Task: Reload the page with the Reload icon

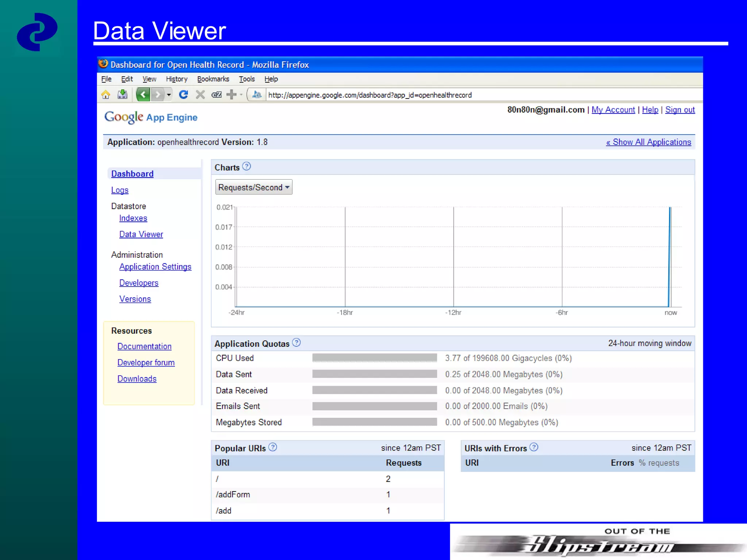Action: tap(183, 95)
